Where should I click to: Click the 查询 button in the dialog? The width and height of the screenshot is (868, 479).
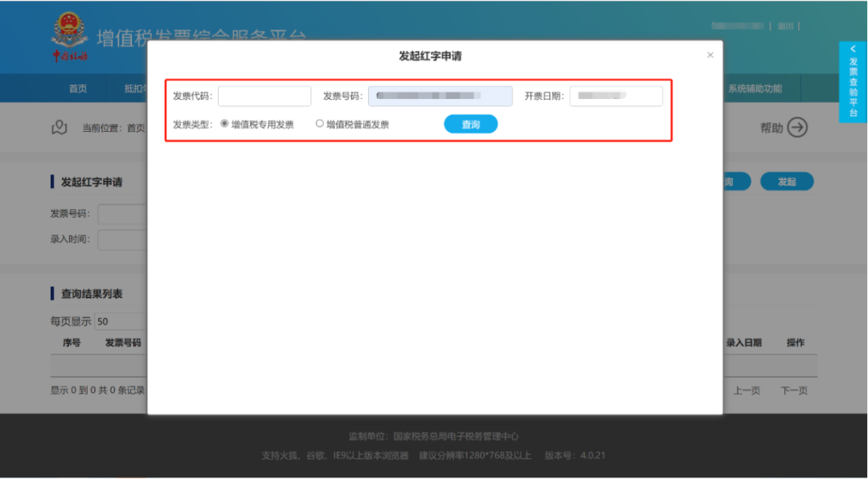[x=470, y=124]
